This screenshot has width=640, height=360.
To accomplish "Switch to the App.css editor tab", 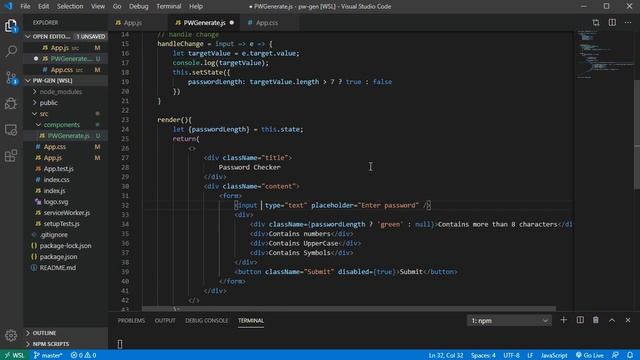I will 270,22.
